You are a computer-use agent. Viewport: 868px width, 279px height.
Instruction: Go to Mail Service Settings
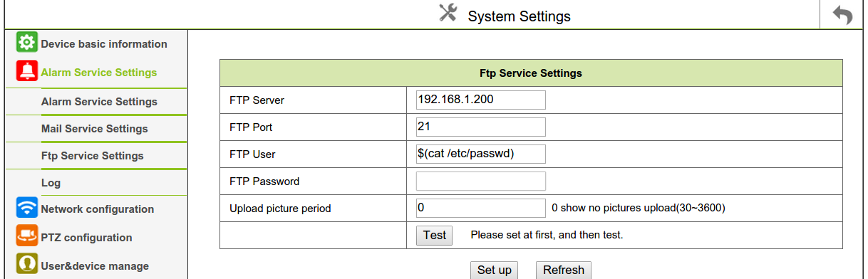point(95,129)
